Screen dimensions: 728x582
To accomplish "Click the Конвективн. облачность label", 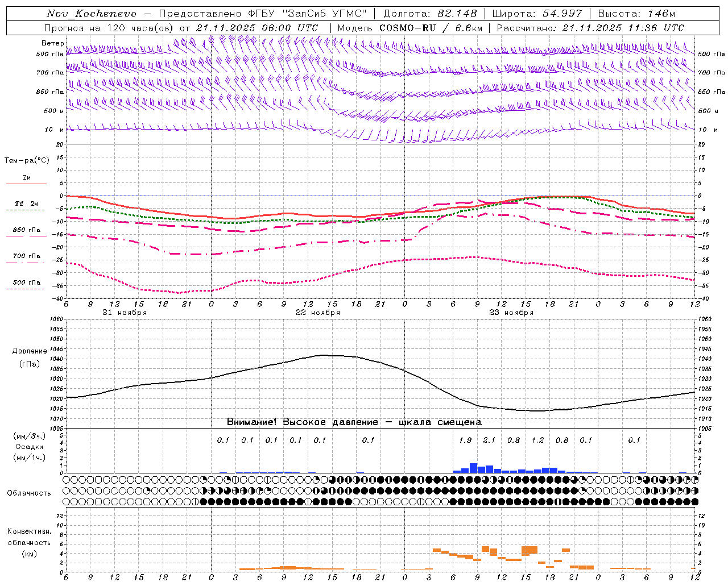I will [x=29, y=537].
